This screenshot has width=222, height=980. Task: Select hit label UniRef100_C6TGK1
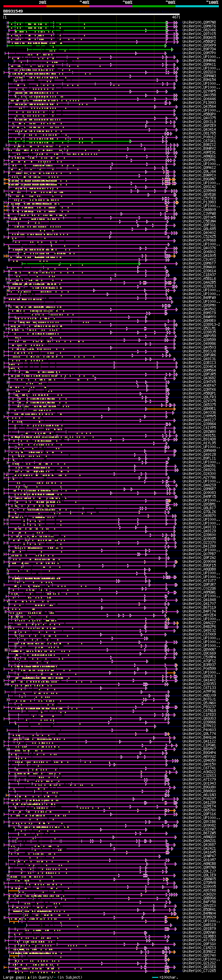(x=199, y=141)
